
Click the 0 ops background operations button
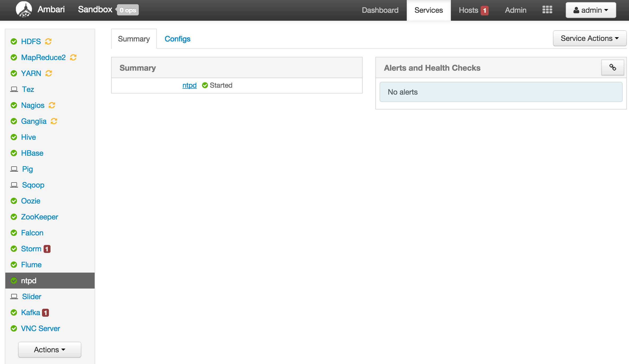[x=128, y=10]
